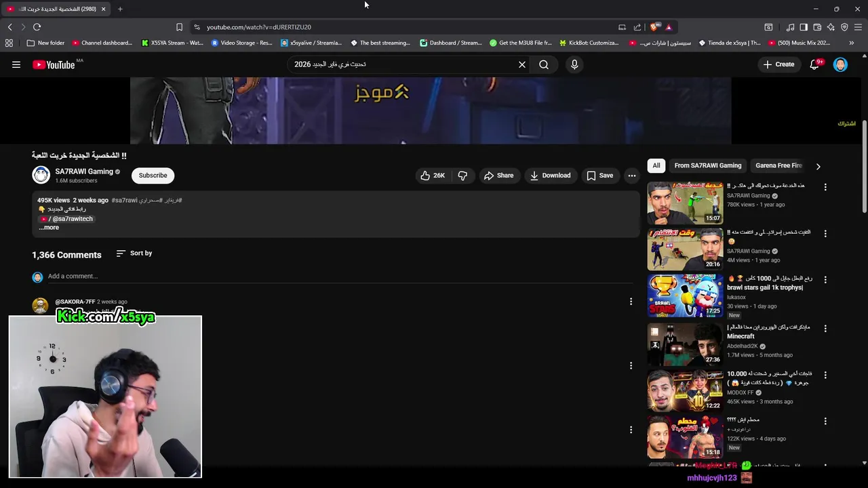Clear the search box text

[x=522, y=64]
